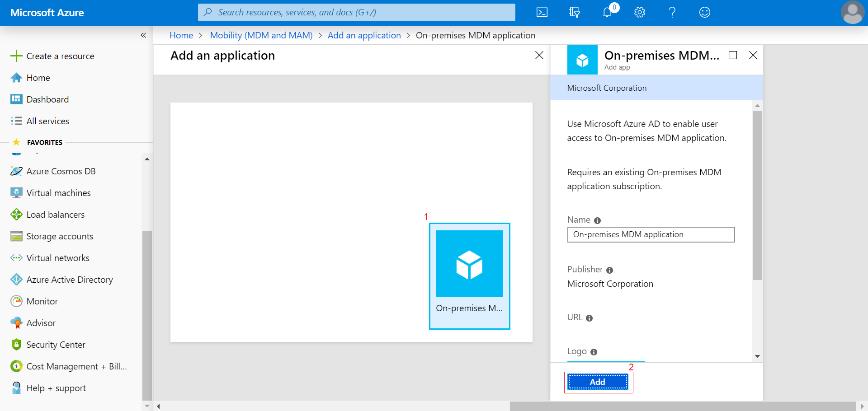868x411 pixels.
Task: Click the Mobility (MDM and MAM) breadcrumb
Action: pos(261,35)
